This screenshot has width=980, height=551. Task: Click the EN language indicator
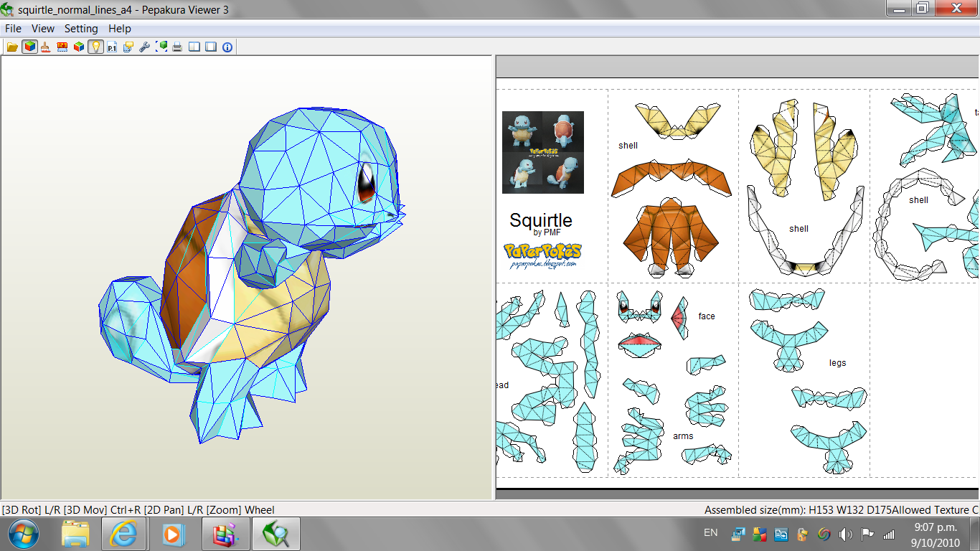[x=710, y=533]
